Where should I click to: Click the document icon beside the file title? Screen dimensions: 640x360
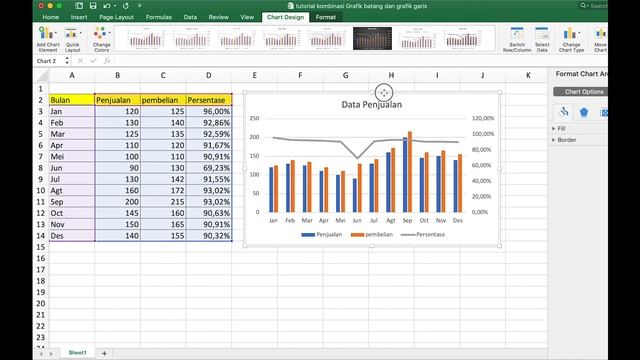(x=291, y=6)
